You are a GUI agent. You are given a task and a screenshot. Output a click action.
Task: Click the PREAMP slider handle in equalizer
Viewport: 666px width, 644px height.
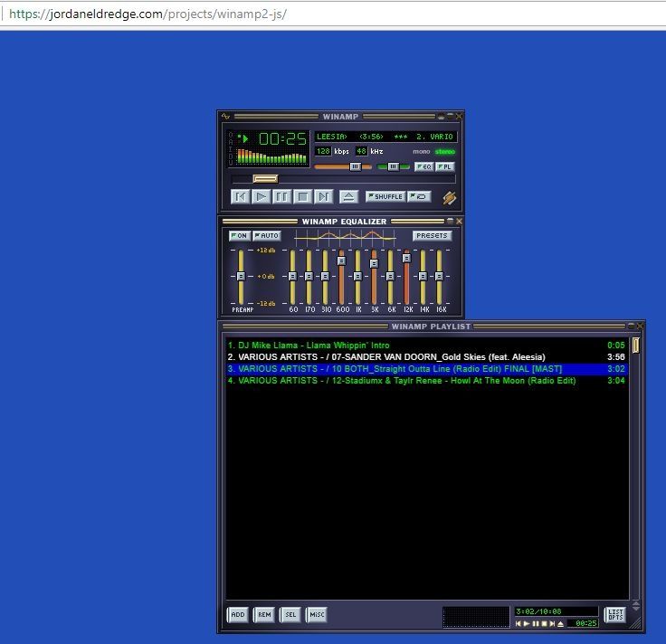point(241,277)
